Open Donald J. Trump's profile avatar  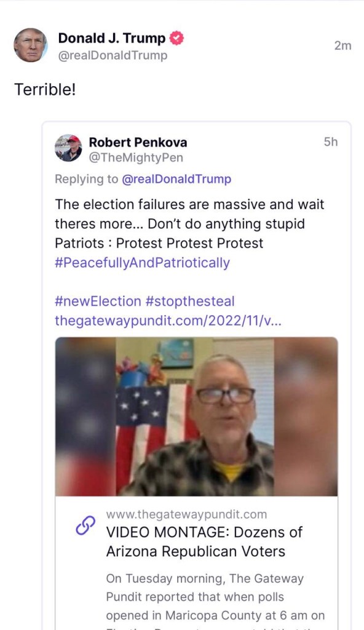point(31,45)
